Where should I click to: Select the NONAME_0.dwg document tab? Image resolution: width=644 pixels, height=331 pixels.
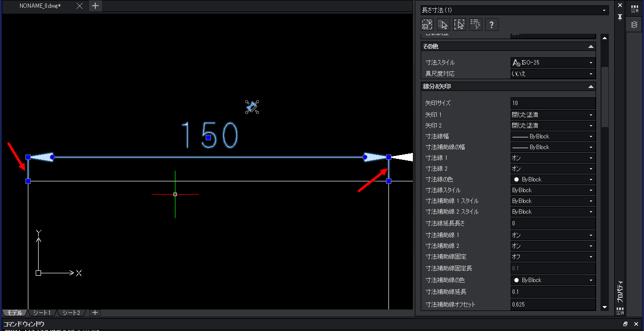[40, 6]
